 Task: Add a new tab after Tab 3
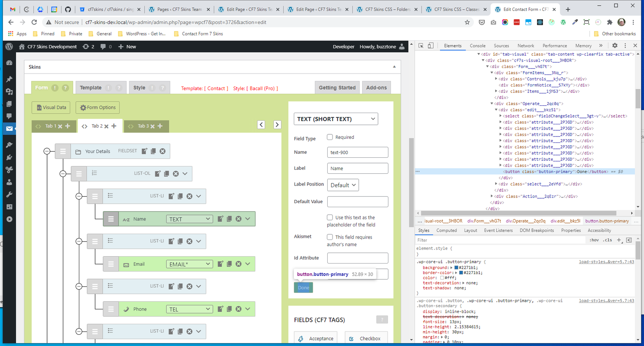(x=160, y=126)
